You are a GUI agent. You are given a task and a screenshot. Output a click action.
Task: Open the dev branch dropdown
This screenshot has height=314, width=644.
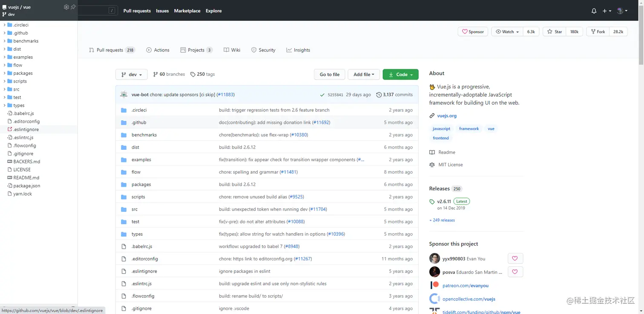click(x=131, y=74)
